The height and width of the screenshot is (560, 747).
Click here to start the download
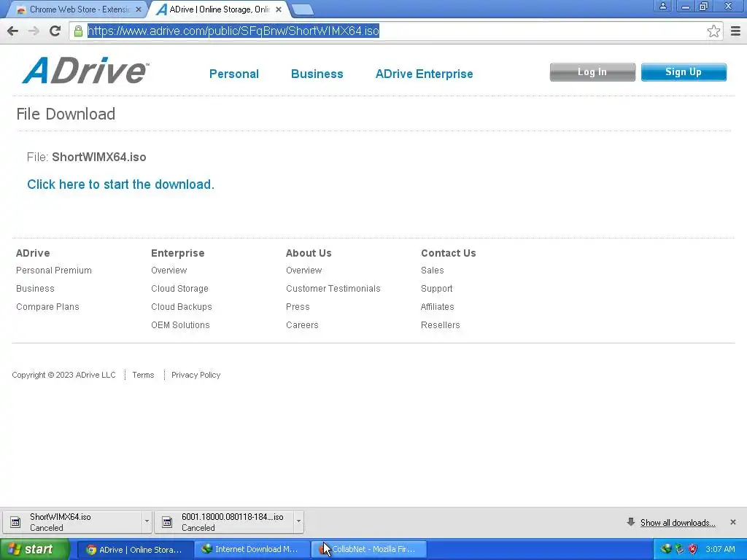120,184
